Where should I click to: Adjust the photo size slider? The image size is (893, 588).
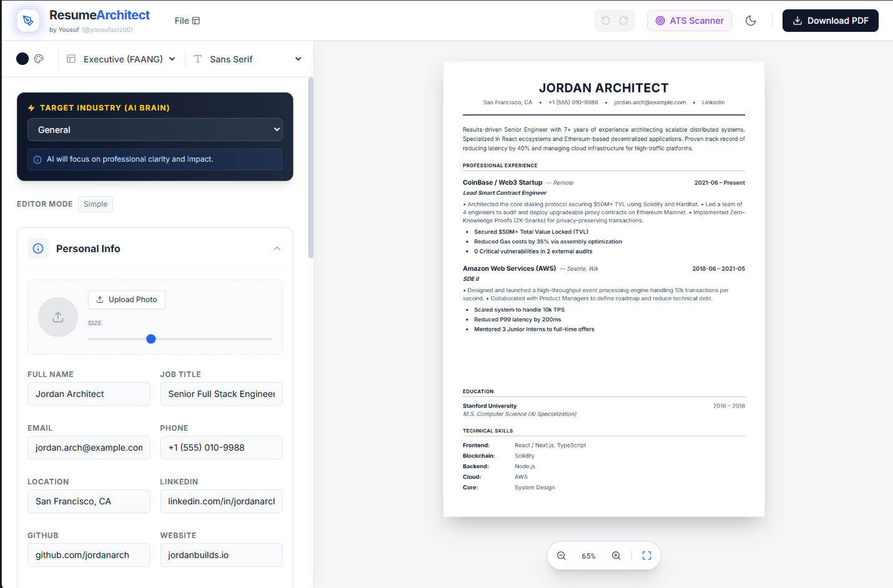[x=180, y=339]
